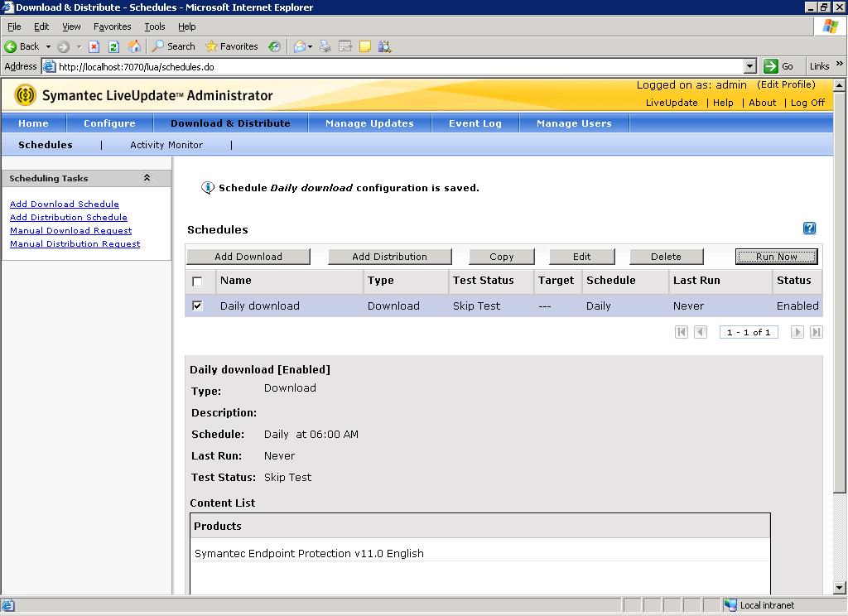This screenshot has width=848, height=616.
Task: Click the Delete schedule button
Action: [667, 257]
